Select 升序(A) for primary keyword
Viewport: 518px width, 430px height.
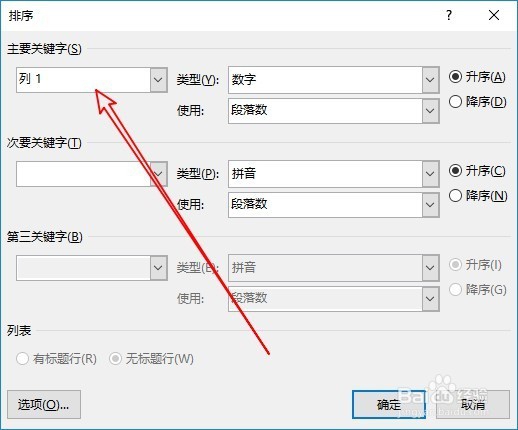(477, 77)
